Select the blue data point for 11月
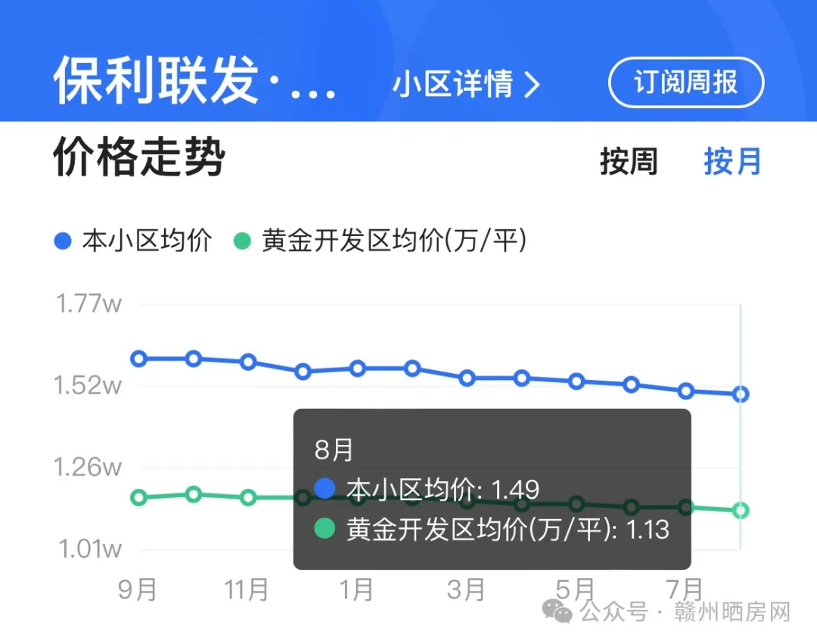 pyautogui.click(x=248, y=362)
